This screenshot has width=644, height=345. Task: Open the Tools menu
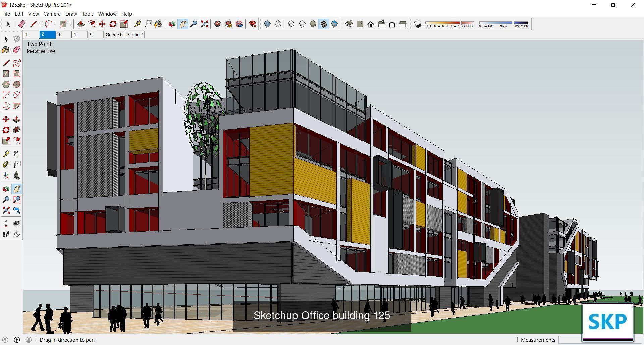[x=88, y=14]
